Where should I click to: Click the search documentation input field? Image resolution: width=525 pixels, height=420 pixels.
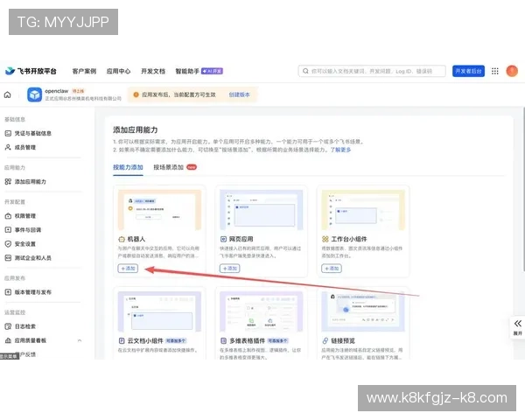click(372, 71)
